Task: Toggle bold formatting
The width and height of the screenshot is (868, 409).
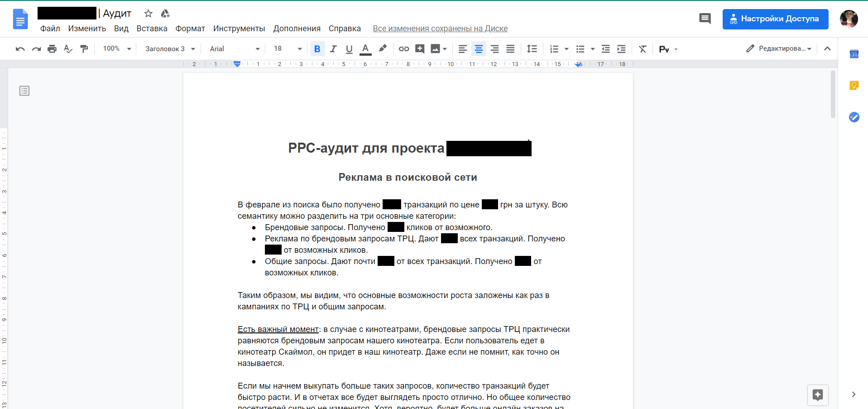Action: coord(317,49)
